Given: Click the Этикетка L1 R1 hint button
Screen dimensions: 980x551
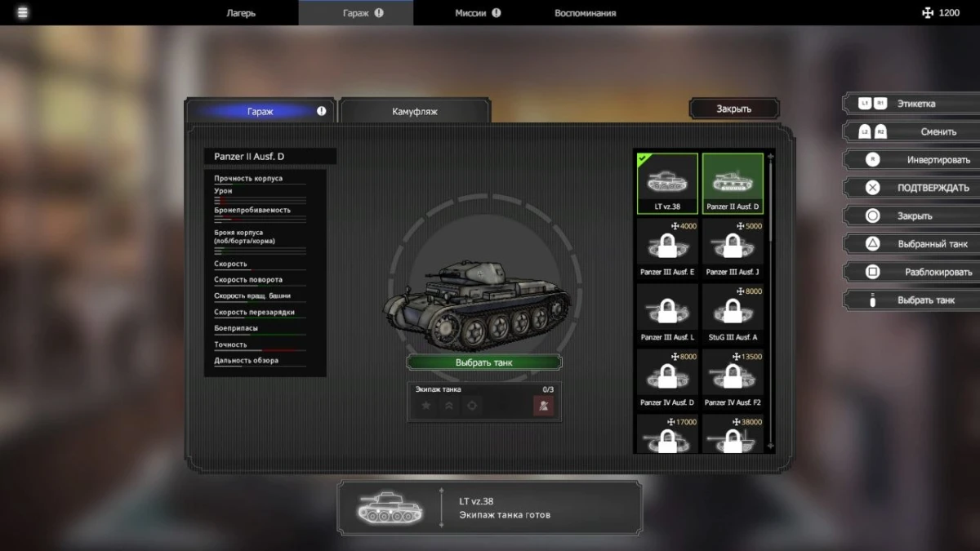Looking at the screenshot, I should (x=910, y=104).
